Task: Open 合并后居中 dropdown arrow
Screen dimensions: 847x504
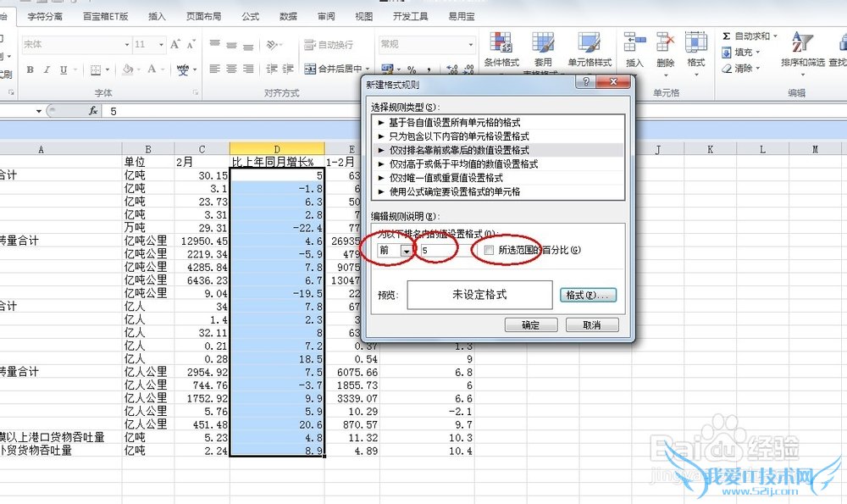Action: tap(368, 69)
